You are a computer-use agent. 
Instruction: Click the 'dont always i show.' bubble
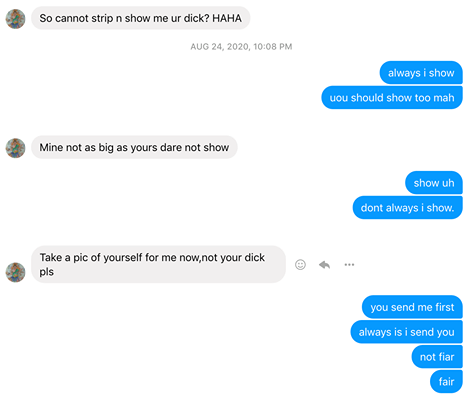pyautogui.click(x=407, y=208)
